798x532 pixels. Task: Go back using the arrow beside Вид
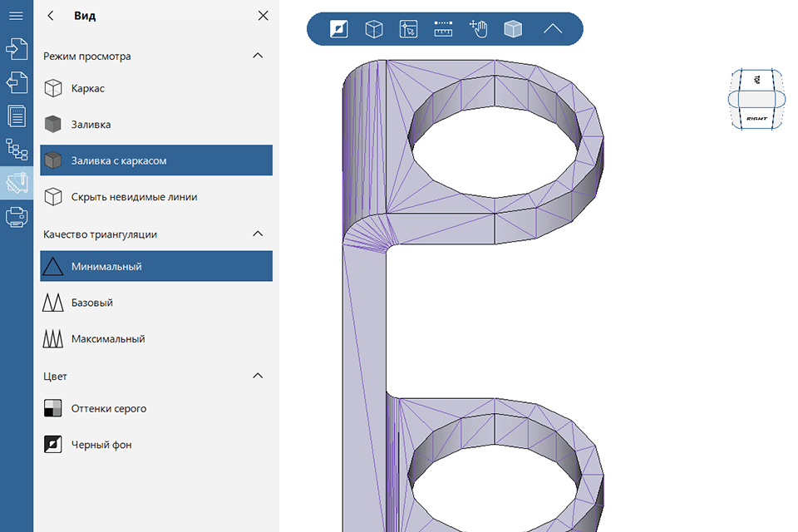point(51,16)
